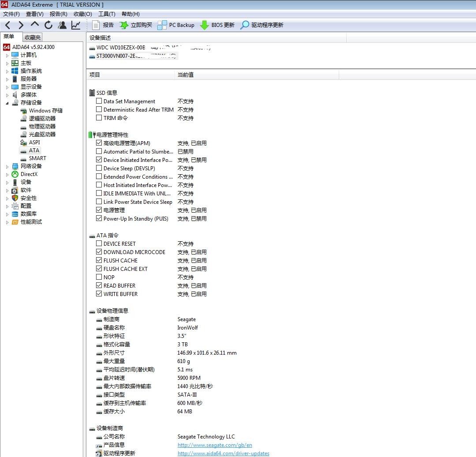The image size is (476, 457).
Task: Click the 软件 icon in tree
Action: [x=15, y=190]
